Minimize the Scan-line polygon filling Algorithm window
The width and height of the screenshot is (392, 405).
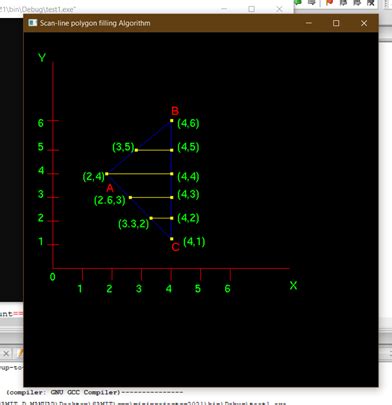pos(309,23)
